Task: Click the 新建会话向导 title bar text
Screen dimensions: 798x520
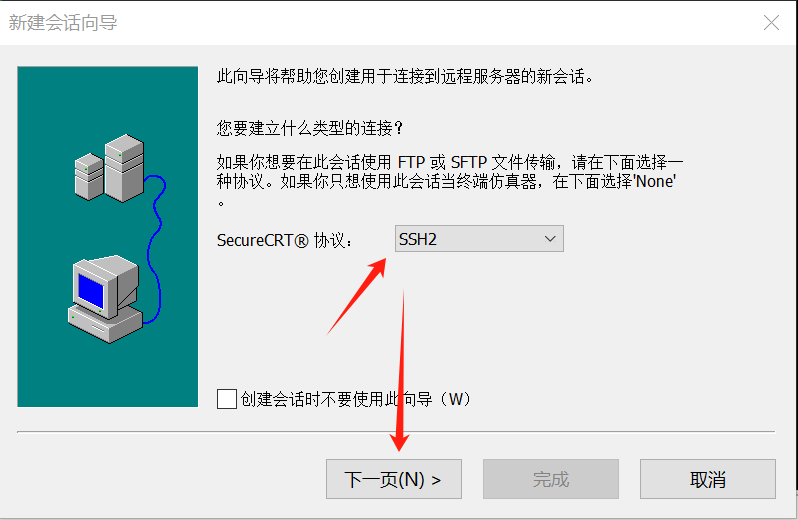Action: pos(63,23)
